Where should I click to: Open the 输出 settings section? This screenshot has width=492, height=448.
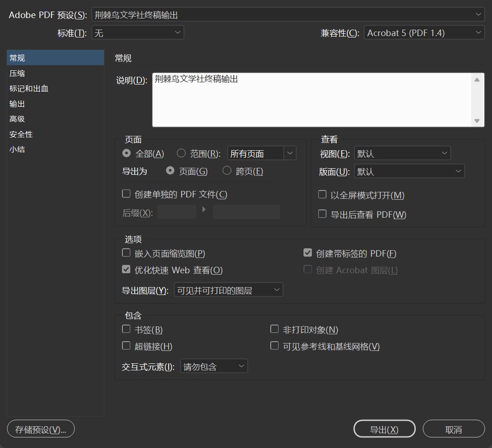[18, 104]
